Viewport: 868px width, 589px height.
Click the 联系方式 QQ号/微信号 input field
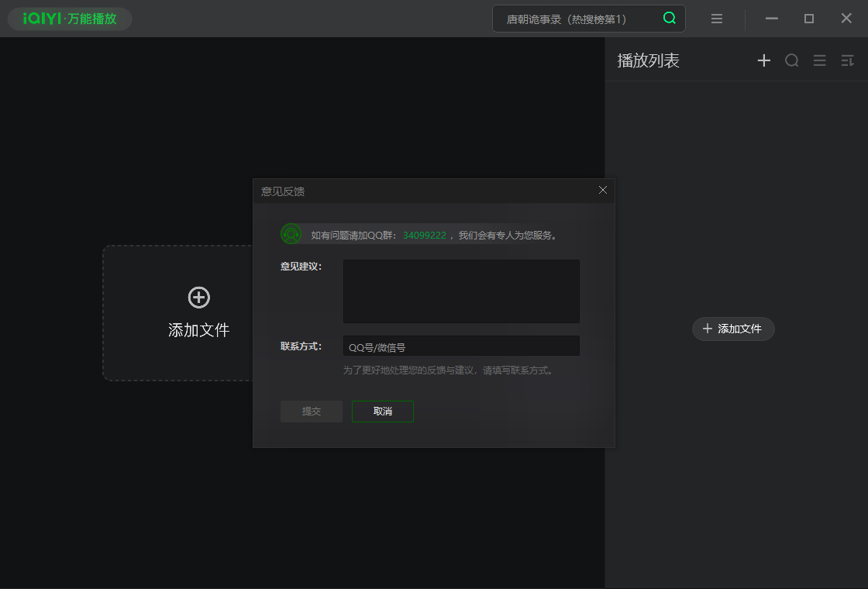[461, 346]
